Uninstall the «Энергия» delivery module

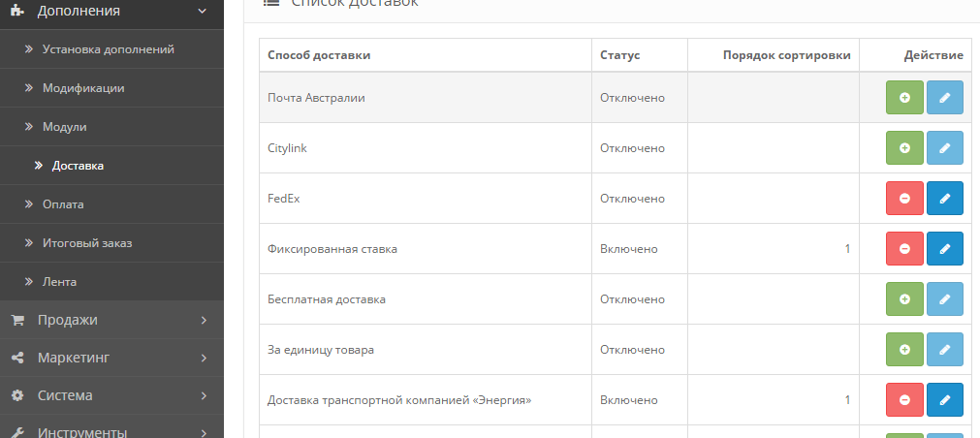point(904,400)
